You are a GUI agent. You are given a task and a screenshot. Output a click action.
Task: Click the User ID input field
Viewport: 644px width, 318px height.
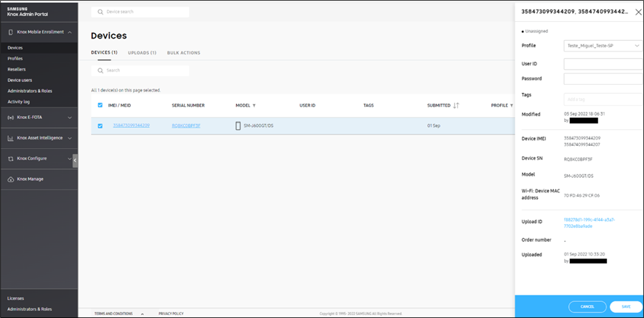603,64
